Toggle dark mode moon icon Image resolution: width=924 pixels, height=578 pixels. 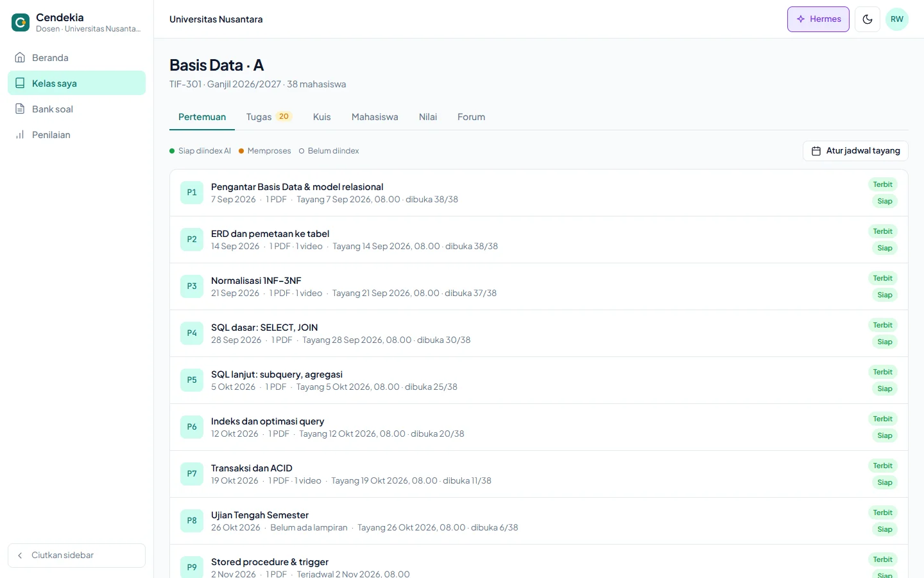(x=868, y=19)
